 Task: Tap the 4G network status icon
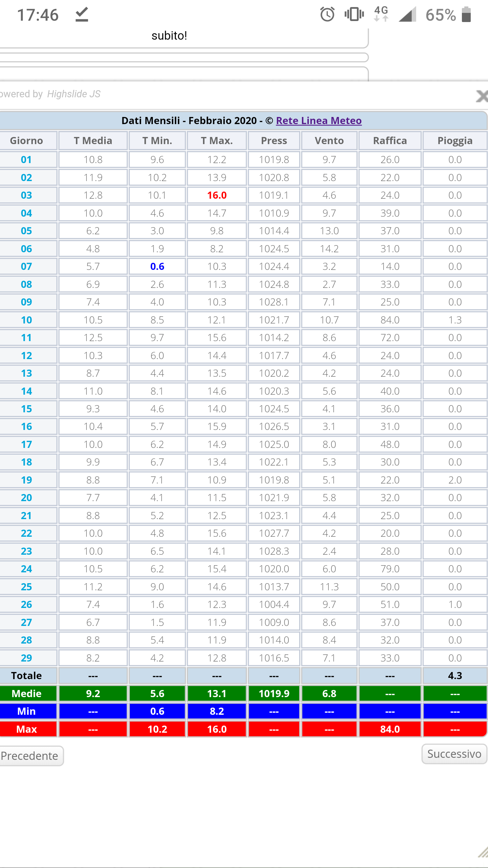[381, 14]
